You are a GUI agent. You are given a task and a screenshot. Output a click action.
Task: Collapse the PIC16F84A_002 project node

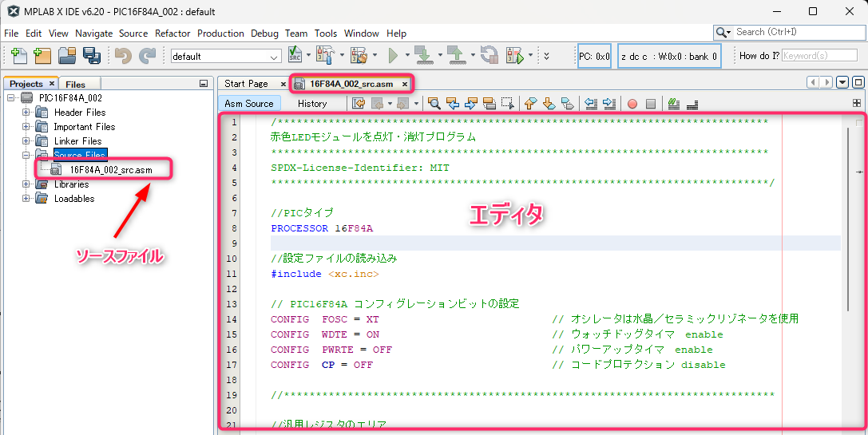click(12, 98)
